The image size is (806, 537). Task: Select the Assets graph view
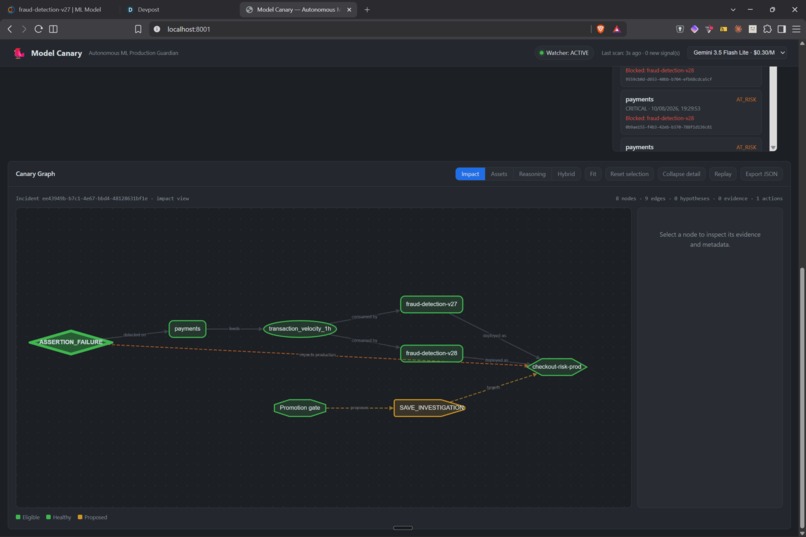pyautogui.click(x=499, y=174)
